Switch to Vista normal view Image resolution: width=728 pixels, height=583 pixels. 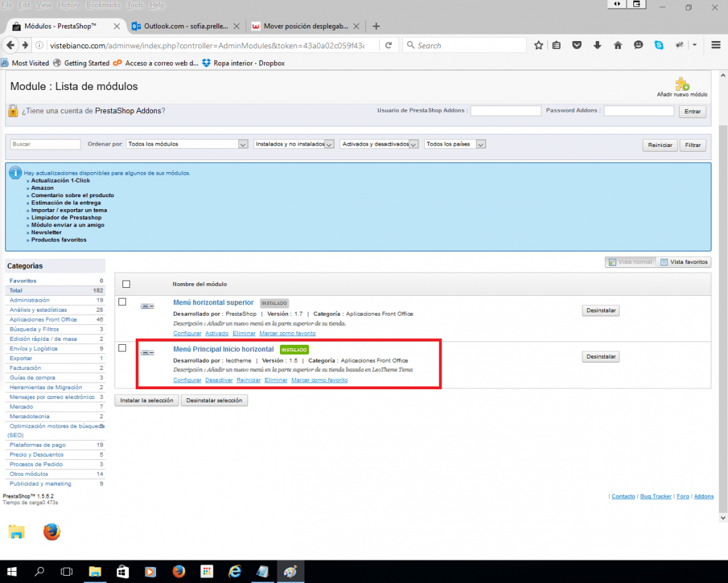pos(631,262)
